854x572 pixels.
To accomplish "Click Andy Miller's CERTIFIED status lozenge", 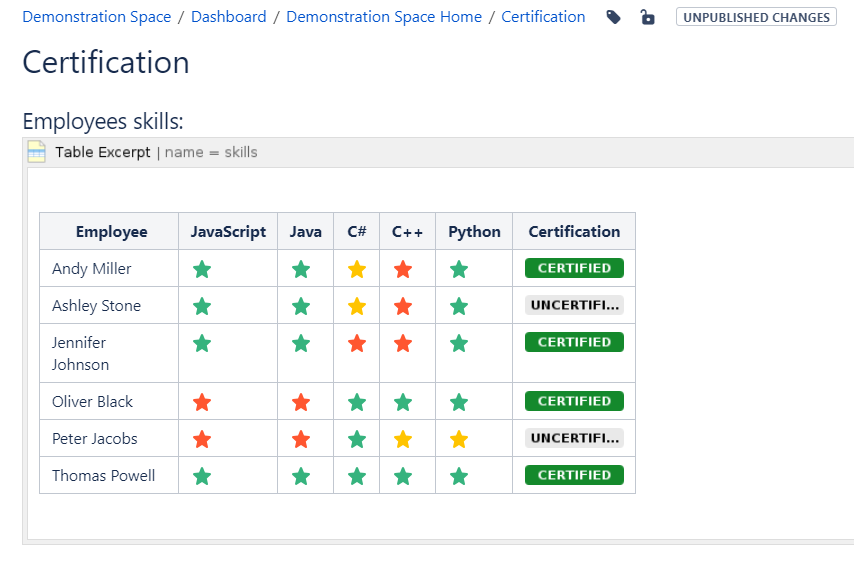I will (574, 268).
